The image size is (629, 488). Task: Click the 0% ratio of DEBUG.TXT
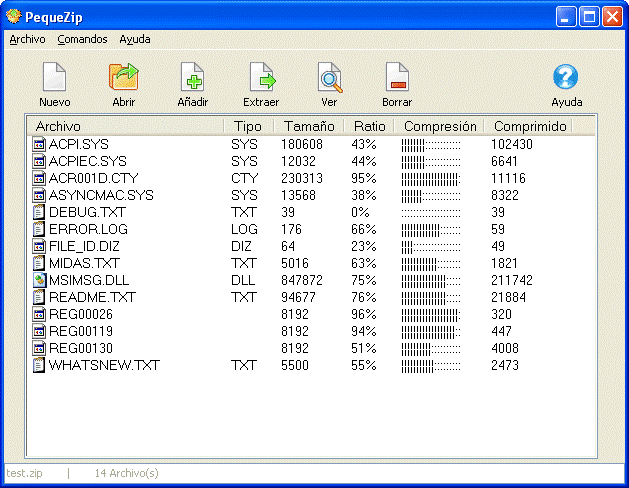360,212
